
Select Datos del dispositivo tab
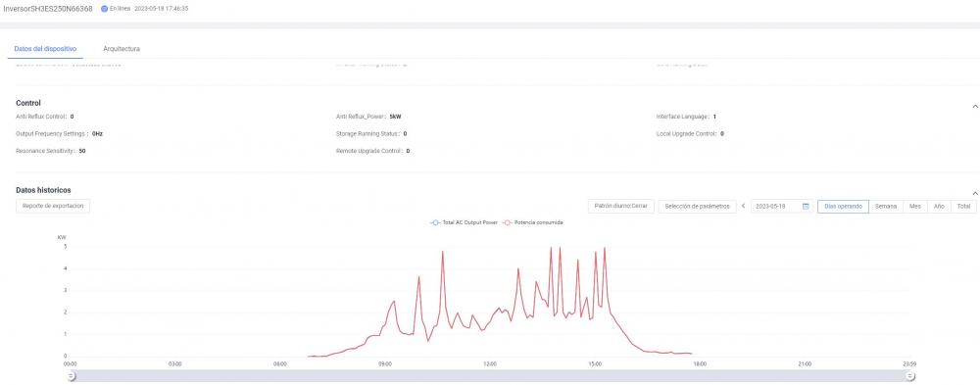point(45,49)
